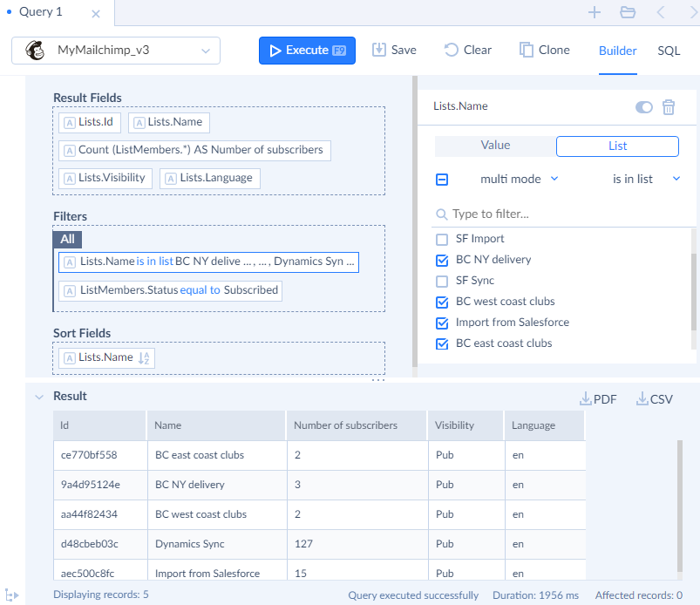Download the result as PDF
The width and height of the screenshot is (700, 605).
(x=598, y=398)
